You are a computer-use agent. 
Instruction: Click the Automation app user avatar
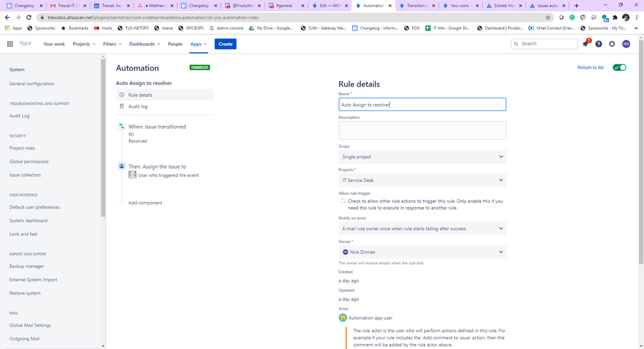(342, 318)
